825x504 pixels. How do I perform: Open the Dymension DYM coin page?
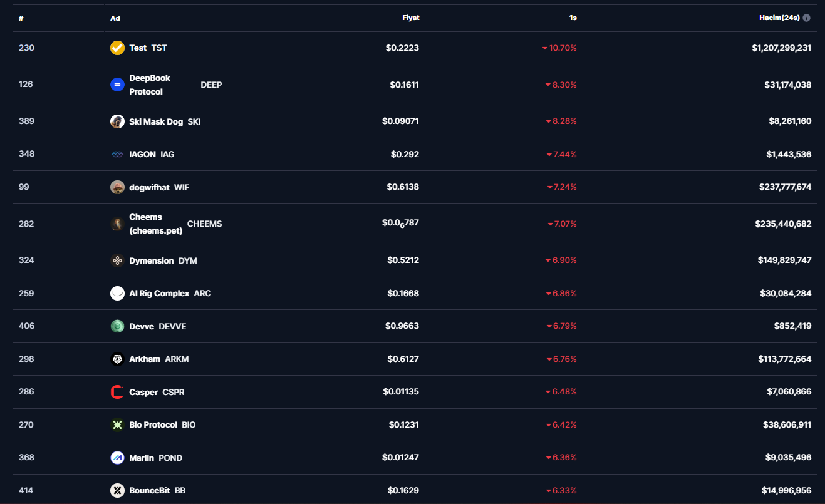(x=152, y=260)
